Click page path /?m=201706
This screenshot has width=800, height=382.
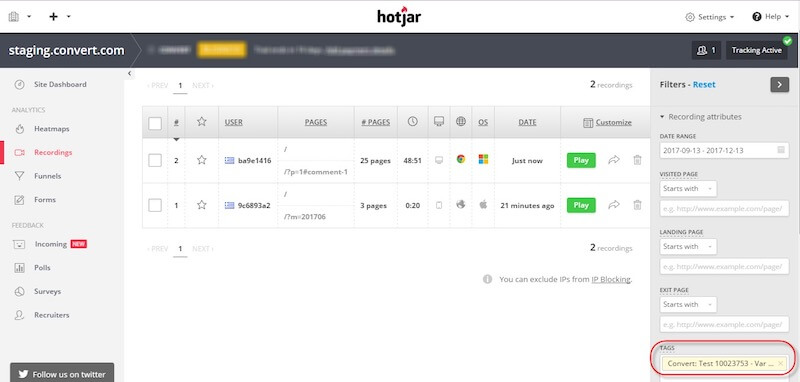pos(305,217)
